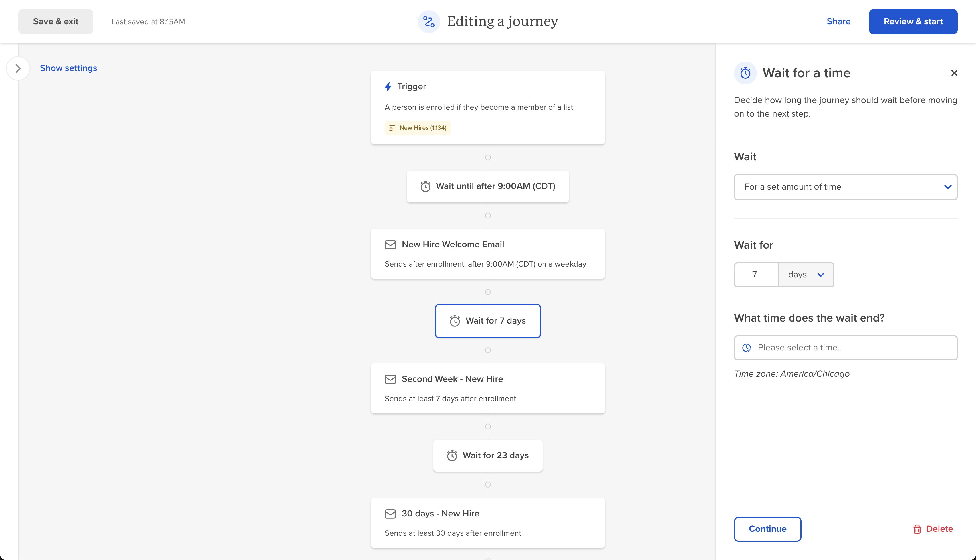Screen dimensions: 976x560
Task: Click the wait duration number field
Action: coord(756,275)
